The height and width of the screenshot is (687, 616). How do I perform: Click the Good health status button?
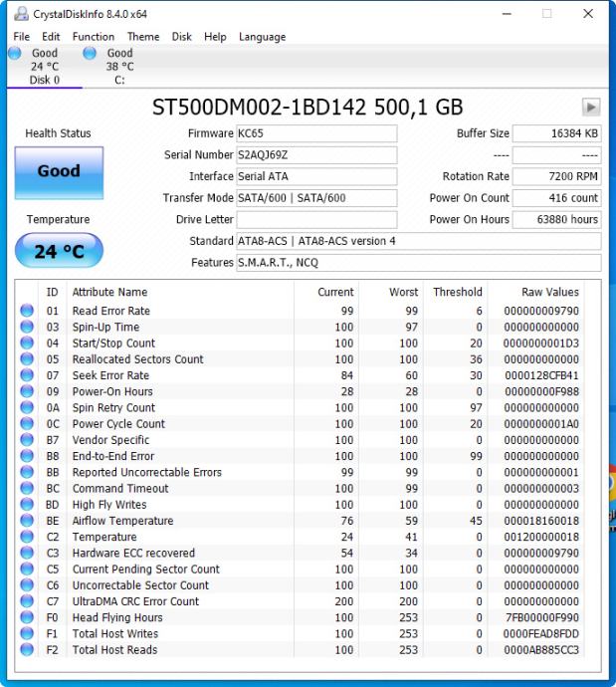pyautogui.click(x=59, y=173)
